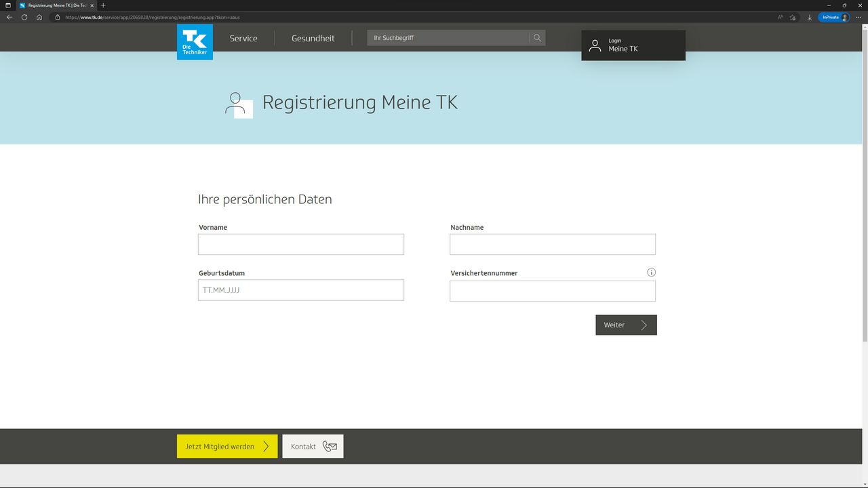Click the browser address bar URL
This screenshot has height=488, width=868.
[x=153, y=17]
